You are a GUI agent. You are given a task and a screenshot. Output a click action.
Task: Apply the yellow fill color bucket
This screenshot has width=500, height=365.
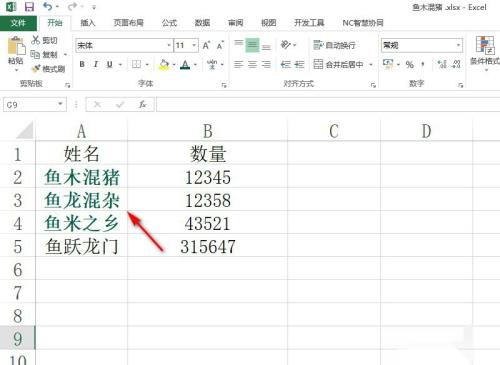pyautogui.click(x=164, y=64)
